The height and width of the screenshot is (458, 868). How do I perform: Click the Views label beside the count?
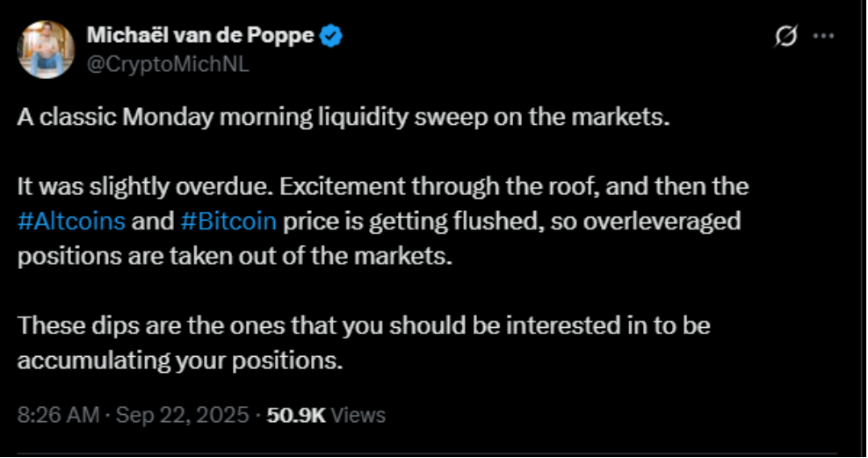point(358,415)
